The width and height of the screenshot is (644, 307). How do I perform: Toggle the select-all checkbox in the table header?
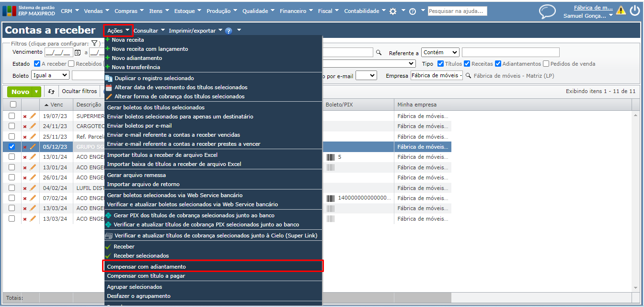(x=13, y=105)
